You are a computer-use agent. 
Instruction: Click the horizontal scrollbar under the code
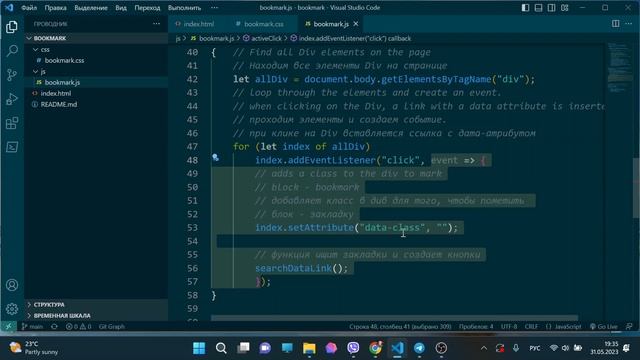point(394,318)
